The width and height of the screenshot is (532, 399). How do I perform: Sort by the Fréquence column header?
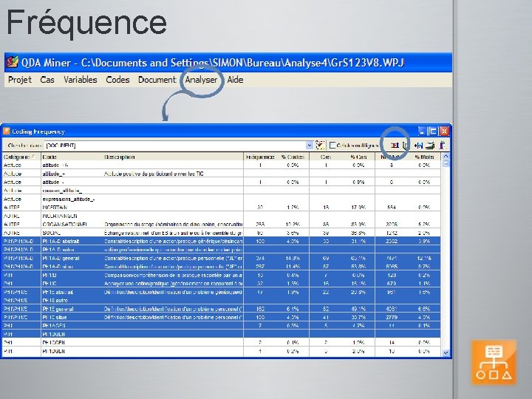click(x=260, y=157)
